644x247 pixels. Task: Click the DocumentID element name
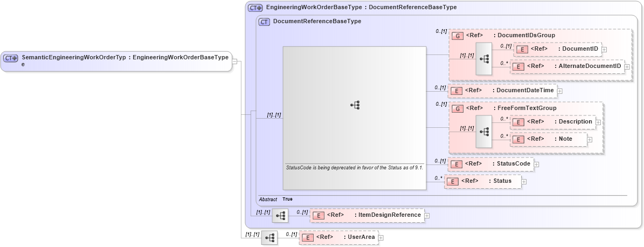[x=580, y=49]
